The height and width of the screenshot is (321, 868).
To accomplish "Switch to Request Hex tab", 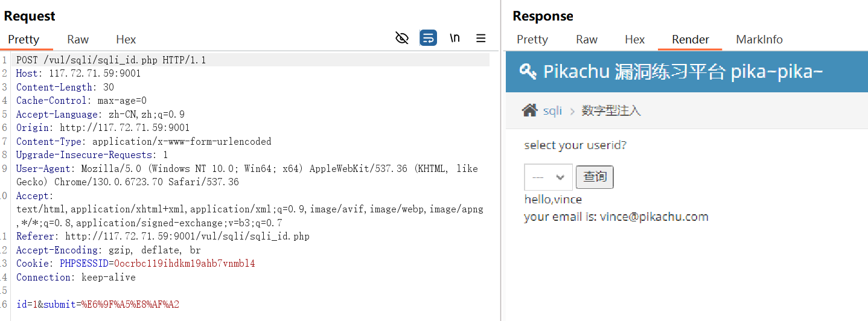I will [126, 39].
